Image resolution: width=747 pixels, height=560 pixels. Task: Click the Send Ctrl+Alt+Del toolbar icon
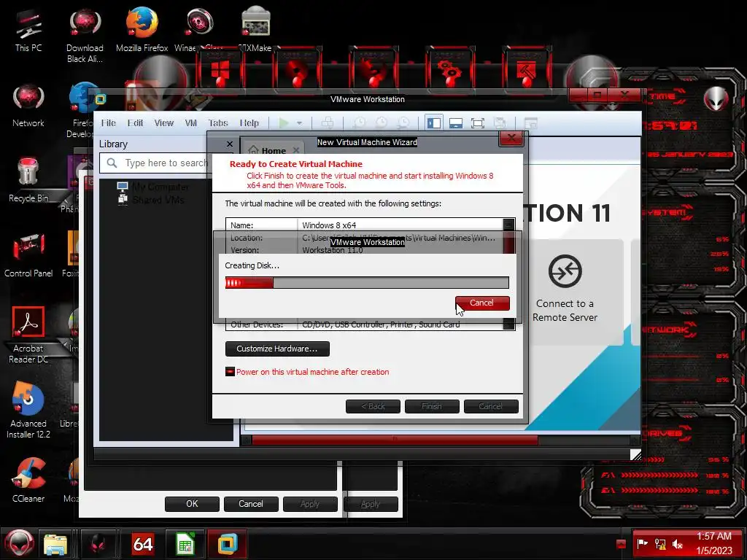pyautogui.click(x=328, y=122)
